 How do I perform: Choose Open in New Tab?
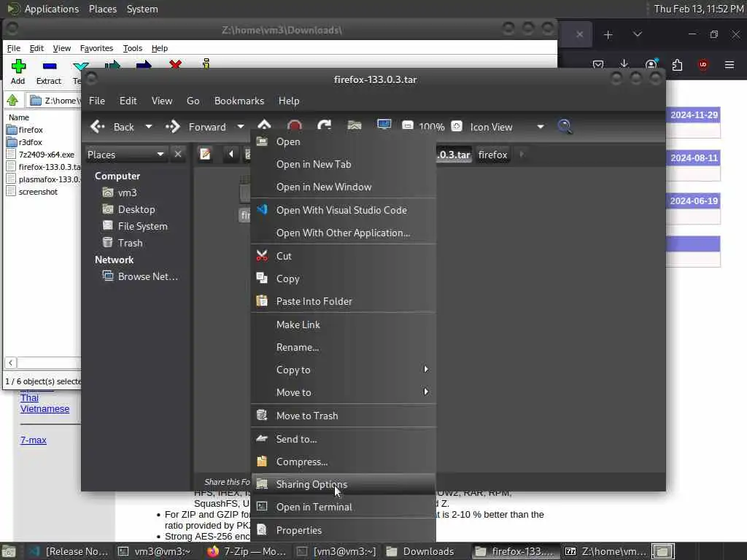coord(343,164)
